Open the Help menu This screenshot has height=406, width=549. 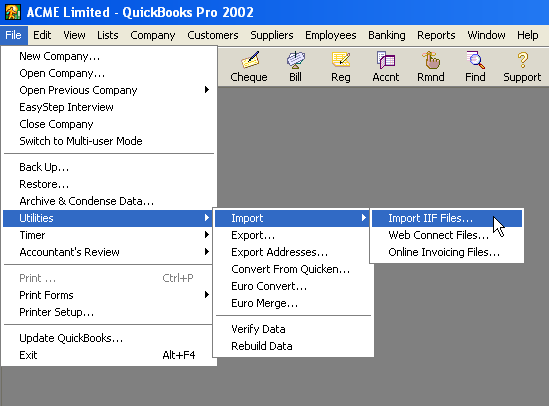tap(528, 35)
